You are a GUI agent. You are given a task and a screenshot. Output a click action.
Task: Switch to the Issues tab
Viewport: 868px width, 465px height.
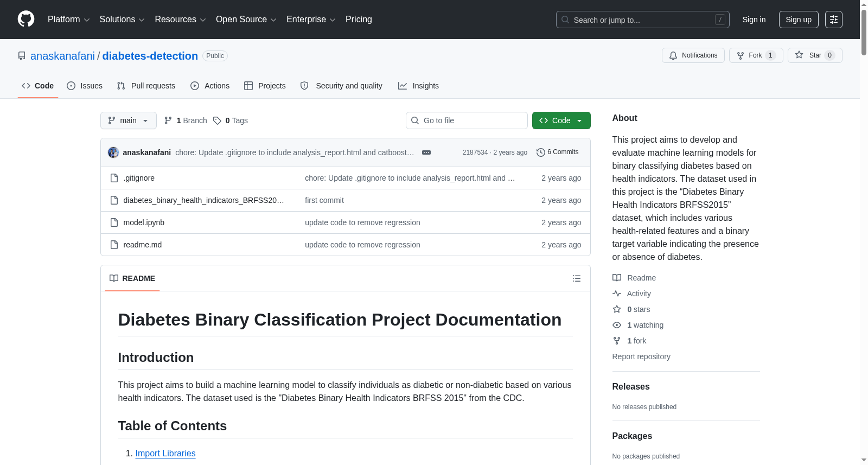click(x=85, y=86)
